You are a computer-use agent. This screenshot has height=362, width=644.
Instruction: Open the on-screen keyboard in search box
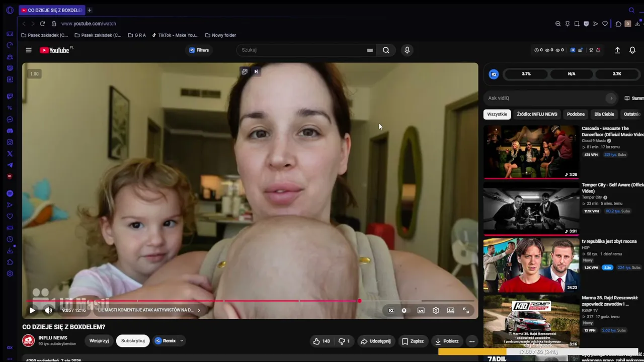370,50
